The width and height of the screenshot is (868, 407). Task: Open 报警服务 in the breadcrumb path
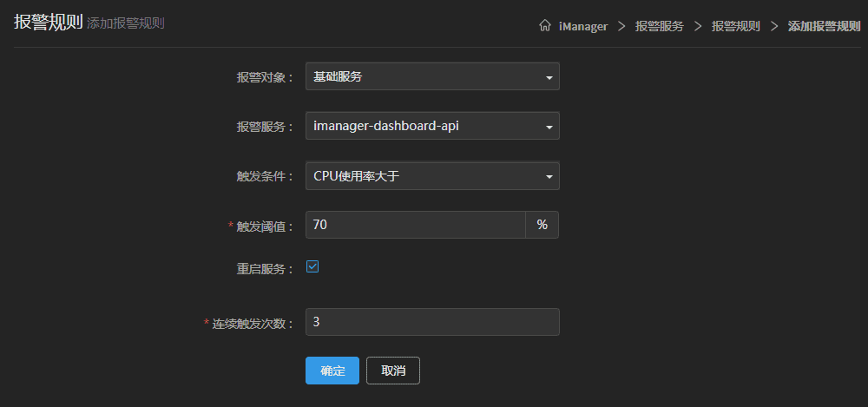coord(659,27)
